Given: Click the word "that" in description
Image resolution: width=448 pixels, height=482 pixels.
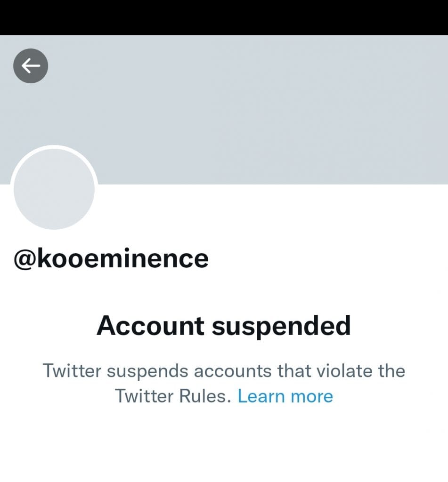Looking at the screenshot, I should pos(294,371).
